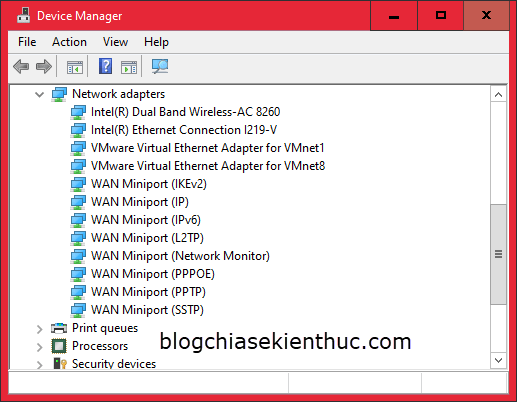Click the scrollbar down arrow

coord(498,360)
